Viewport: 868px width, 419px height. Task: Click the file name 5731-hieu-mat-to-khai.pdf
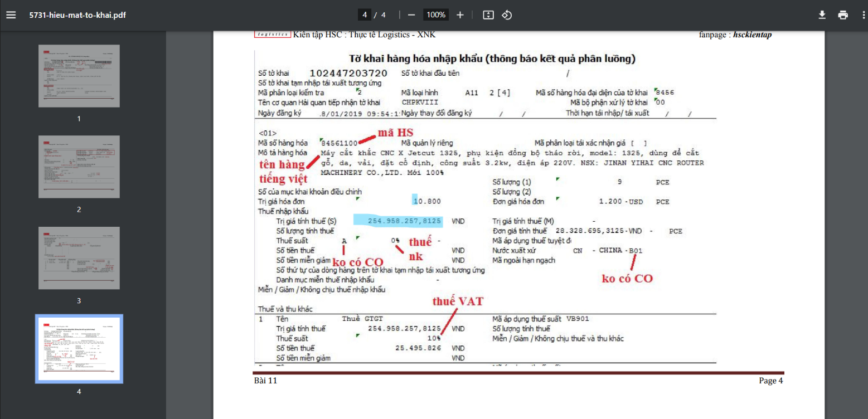coord(77,15)
